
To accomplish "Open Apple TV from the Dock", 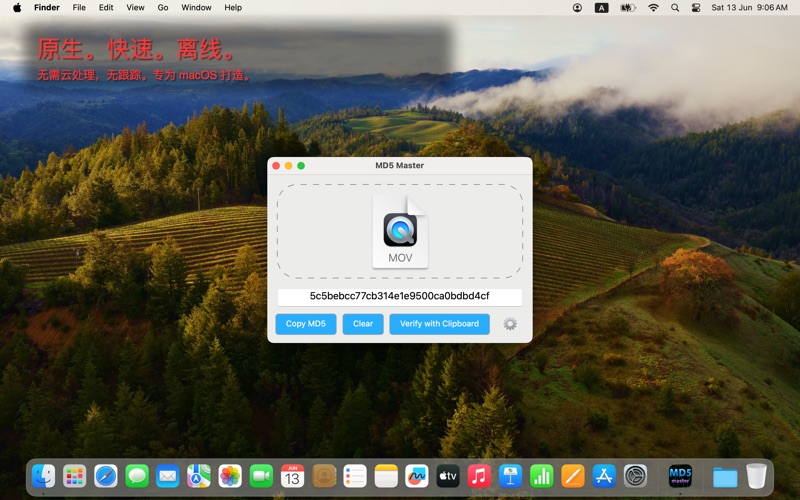I will coord(448,476).
